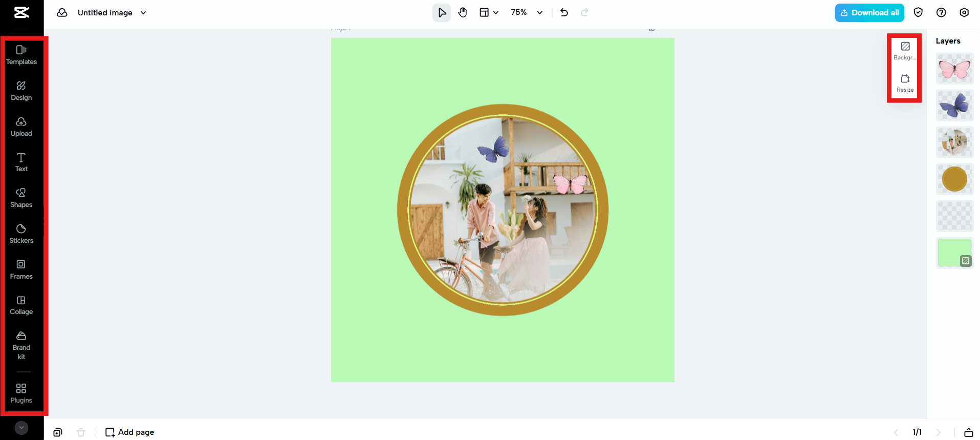
Task: Click the CapCut logo home icon
Action: click(21, 12)
